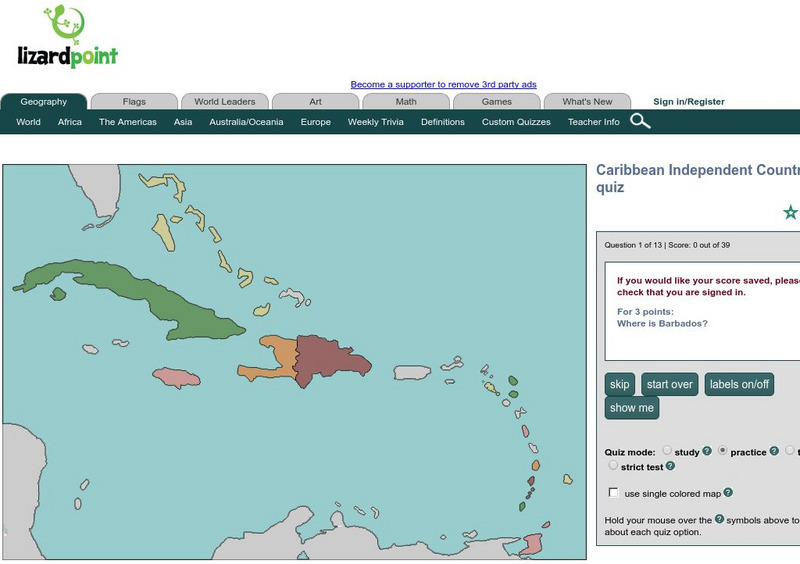The image size is (800, 564).
Task: Enable use single colored map checkbox
Action: (x=613, y=493)
